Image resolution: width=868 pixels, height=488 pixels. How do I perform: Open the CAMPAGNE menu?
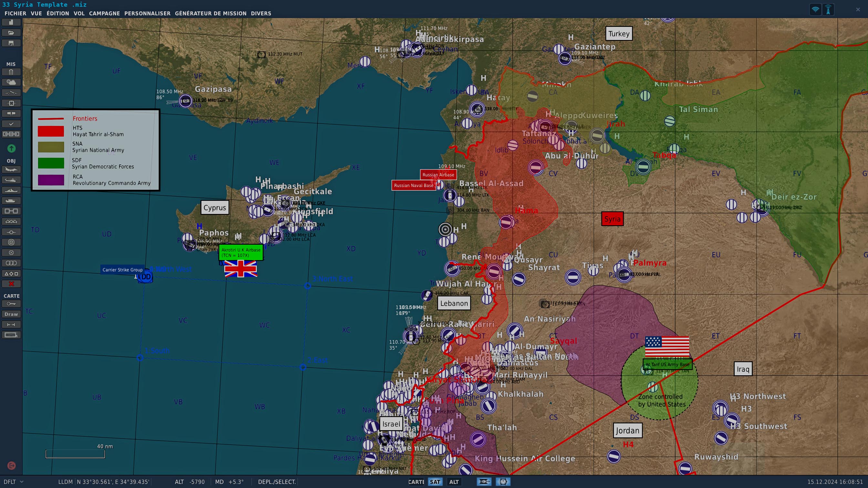[x=104, y=14]
